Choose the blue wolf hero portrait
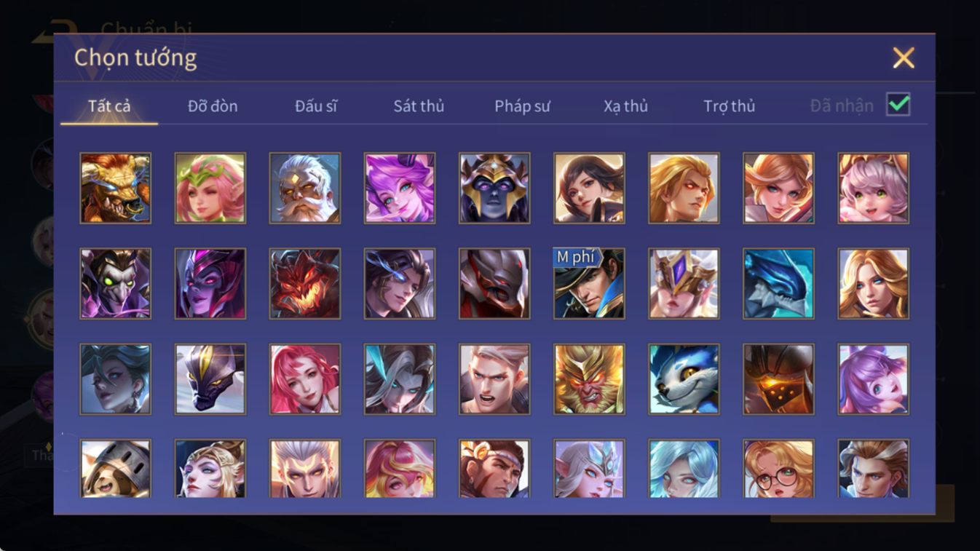Image resolution: width=980 pixels, height=551 pixels. pyautogui.click(x=684, y=379)
